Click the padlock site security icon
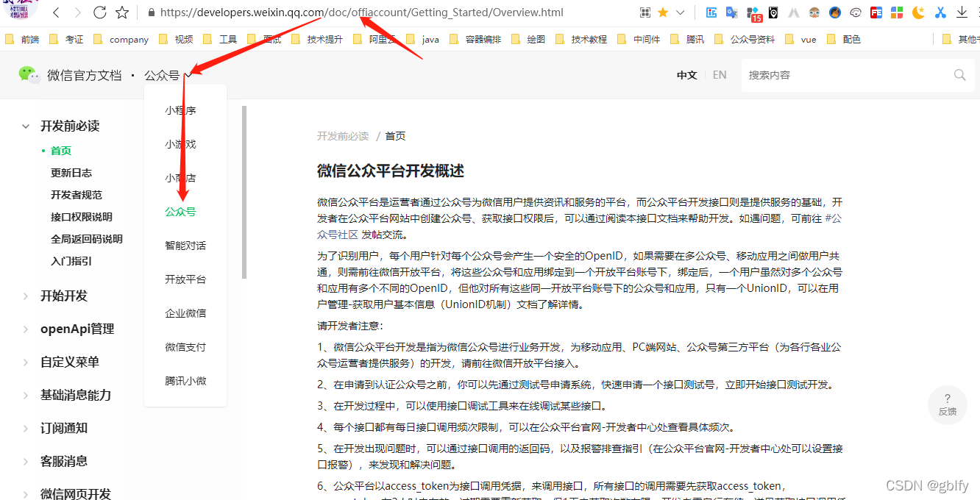The image size is (980, 500). pyautogui.click(x=152, y=12)
